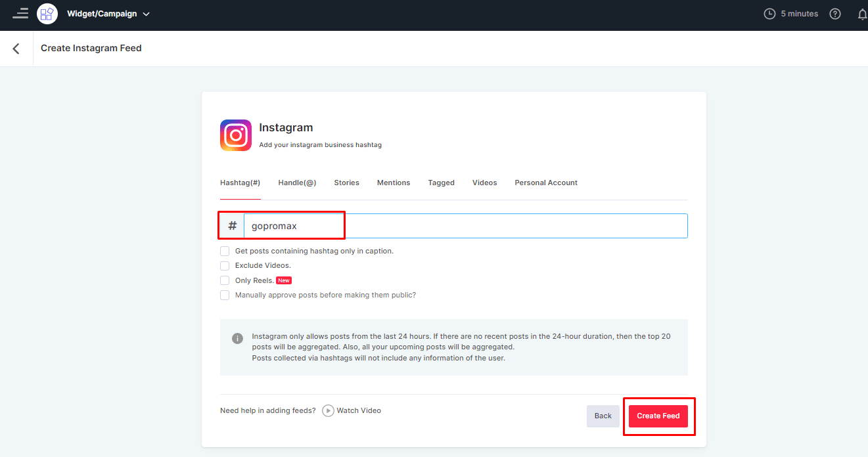Image resolution: width=868 pixels, height=457 pixels.
Task: Click the Instagram logo icon
Action: [236, 135]
